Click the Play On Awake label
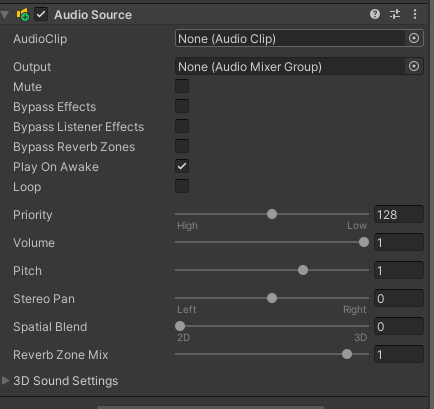This screenshot has height=409, width=434. click(56, 167)
